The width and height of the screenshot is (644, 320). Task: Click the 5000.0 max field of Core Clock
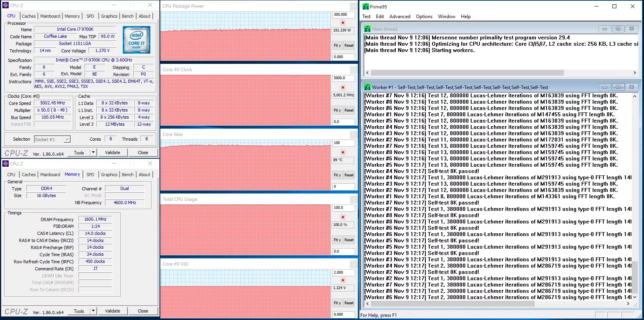(344, 78)
